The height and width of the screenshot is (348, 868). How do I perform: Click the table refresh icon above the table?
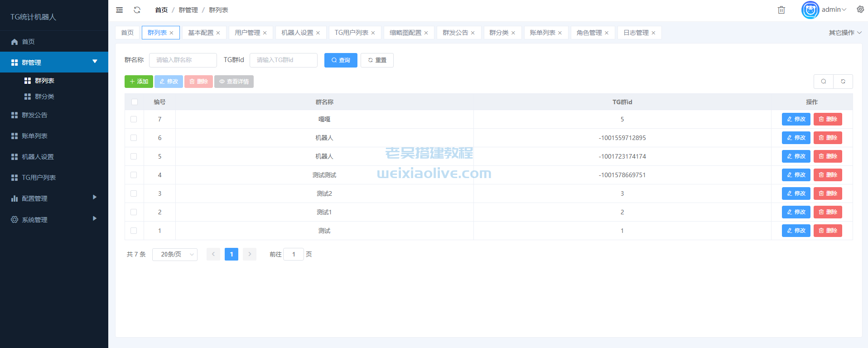click(x=843, y=82)
